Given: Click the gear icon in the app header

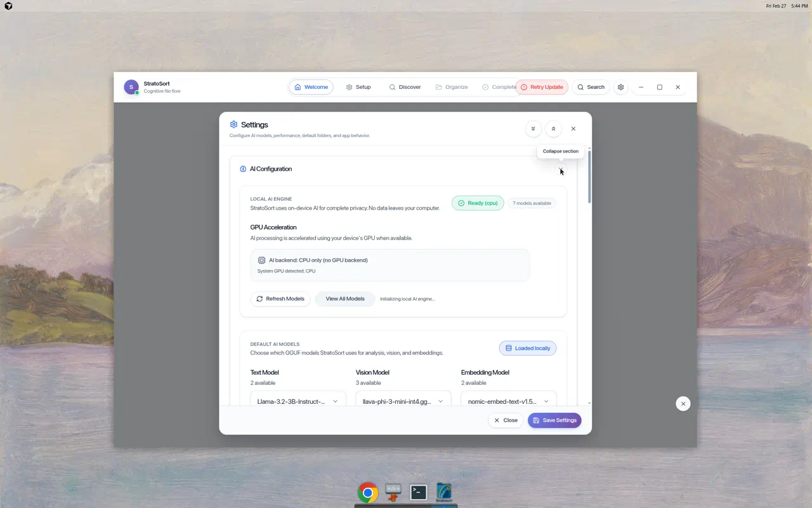Looking at the screenshot, I should pos(620,87).
